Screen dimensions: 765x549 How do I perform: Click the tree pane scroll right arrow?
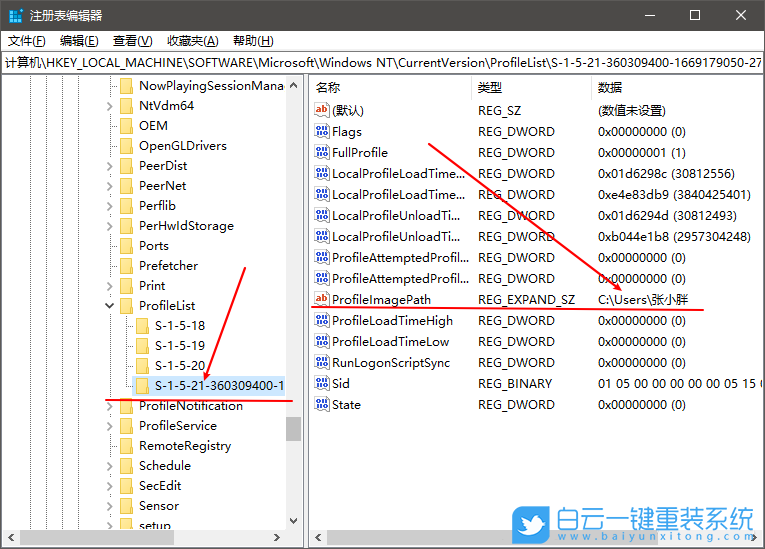coord(277,537)
